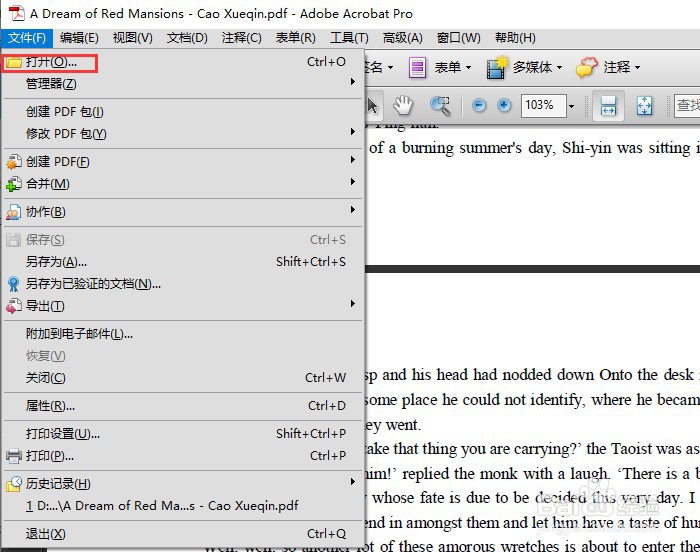Click the folder icon beside 打开(O)

tap(13, 62)
